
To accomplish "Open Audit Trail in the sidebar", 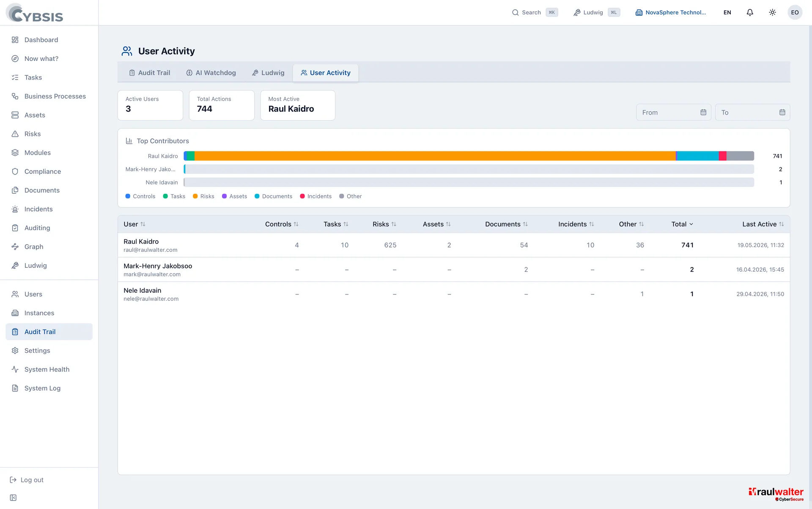I will point(49,332).
